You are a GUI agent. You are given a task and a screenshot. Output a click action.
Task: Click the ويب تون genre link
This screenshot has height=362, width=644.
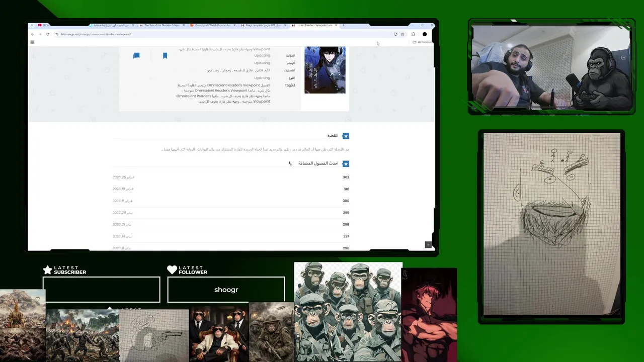point(212,70)
